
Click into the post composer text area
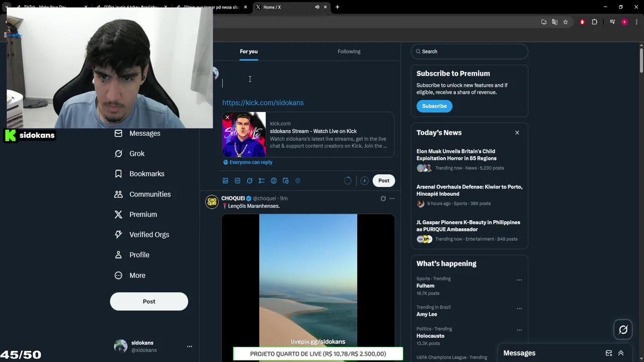point(307,83)
